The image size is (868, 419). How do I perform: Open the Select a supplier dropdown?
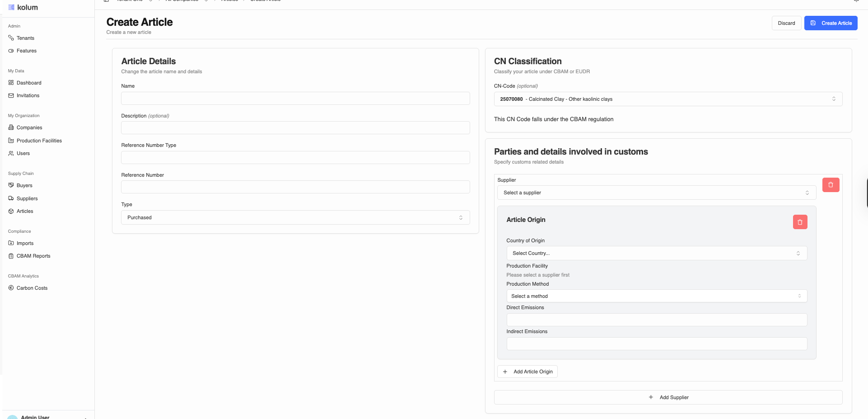(x=656, y=193)
